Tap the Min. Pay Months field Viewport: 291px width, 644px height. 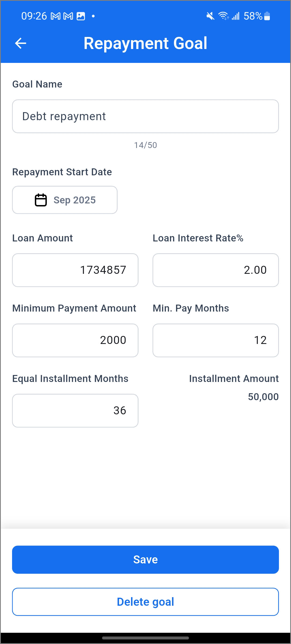216,340
